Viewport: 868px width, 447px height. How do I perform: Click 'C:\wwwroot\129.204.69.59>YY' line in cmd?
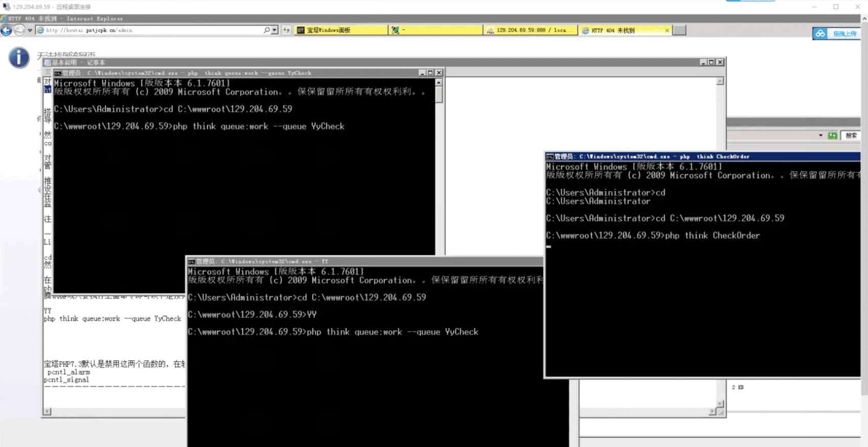point(252,314)
